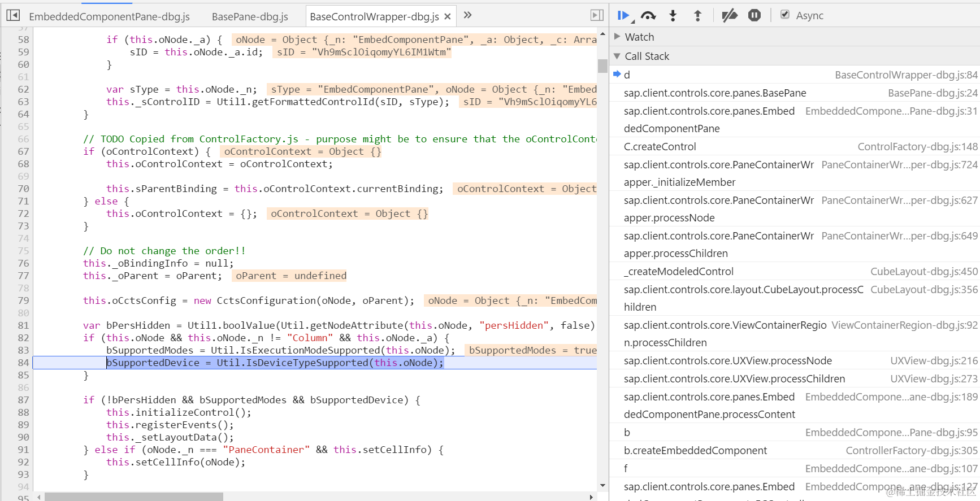Image resolution: width=980 pixels, height=501 pixels.
Task: Select BaseControlWrapper-dbg.js tab
Action: [374, 16]
